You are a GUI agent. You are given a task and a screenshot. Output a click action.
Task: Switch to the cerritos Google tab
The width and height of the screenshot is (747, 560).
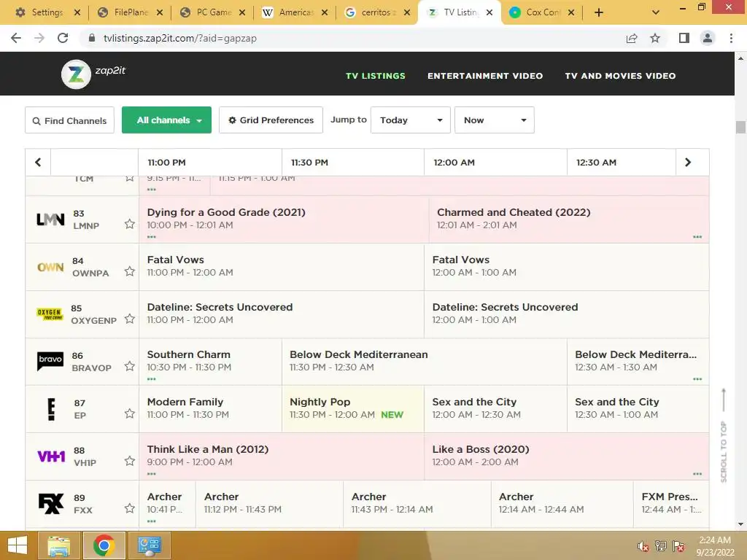pyautogui.click(x=376, y=13)
